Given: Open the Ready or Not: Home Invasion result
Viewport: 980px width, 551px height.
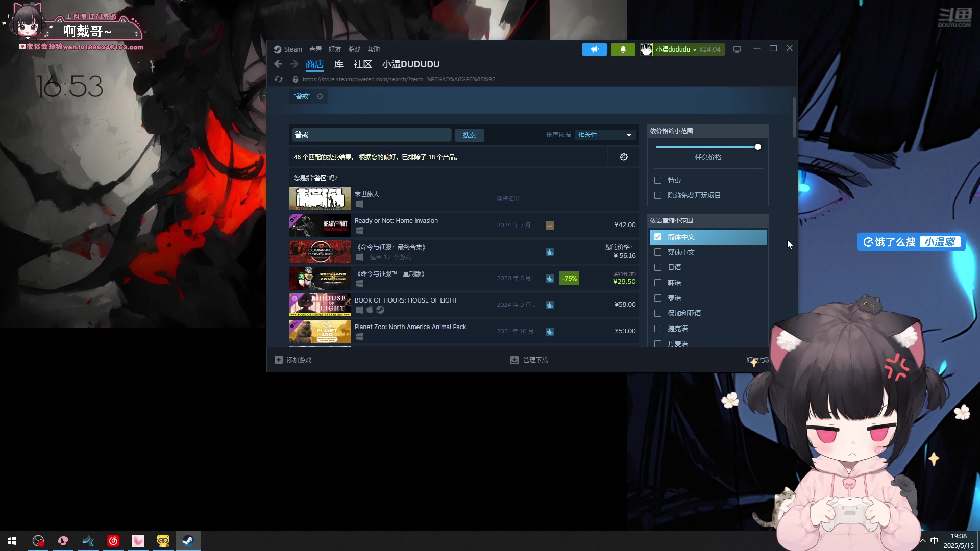Looking at the screenshot, I should point(464,225).
